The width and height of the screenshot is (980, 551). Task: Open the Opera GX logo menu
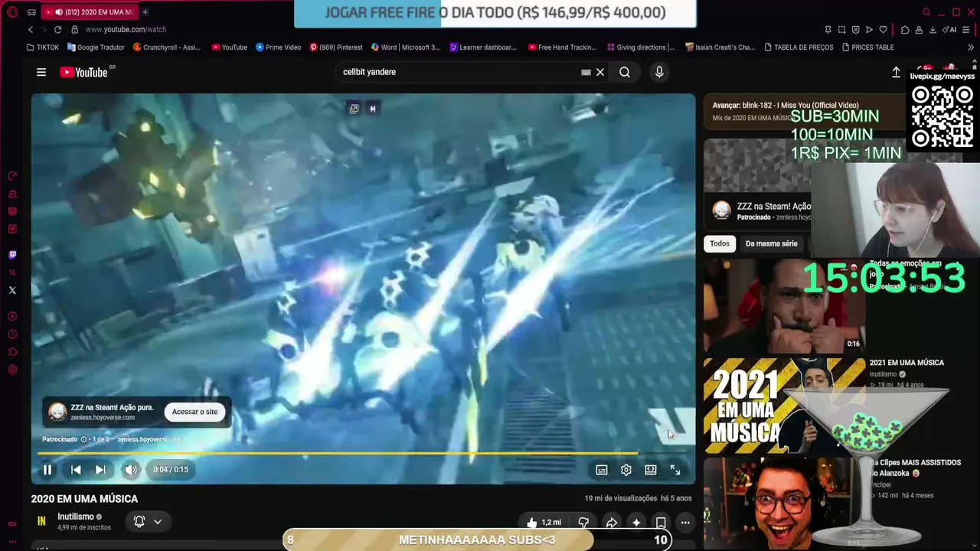point(12,12)
